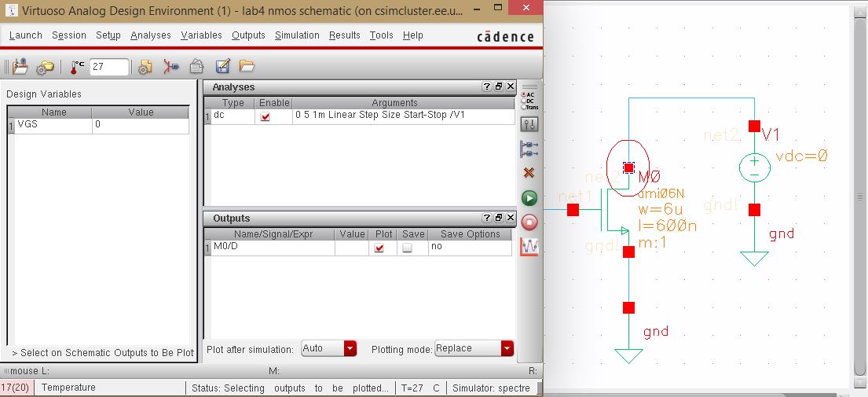Click the gnd symbol below V1 source
The height and width of the screenshot is (397, 868).
(x=754, y=259)
